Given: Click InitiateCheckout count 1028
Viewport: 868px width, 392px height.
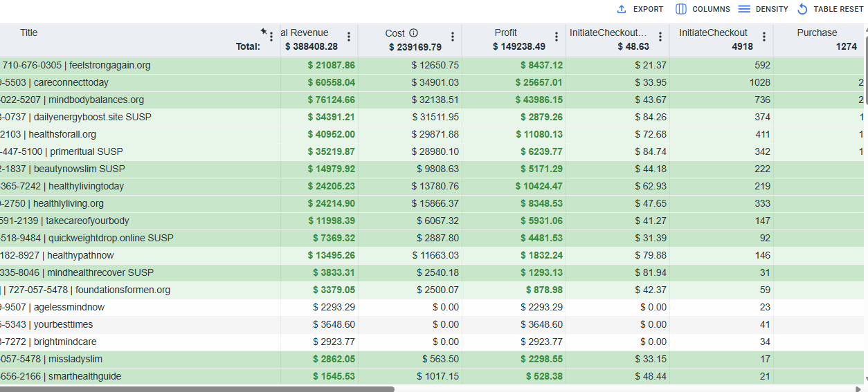Looking at the screenshot, I should (759, 82).
